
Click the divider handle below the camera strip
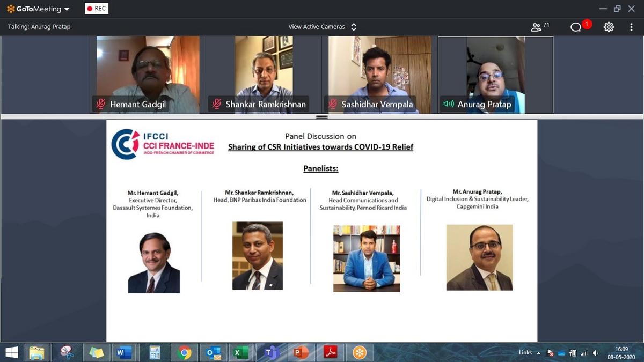(322, 116)
